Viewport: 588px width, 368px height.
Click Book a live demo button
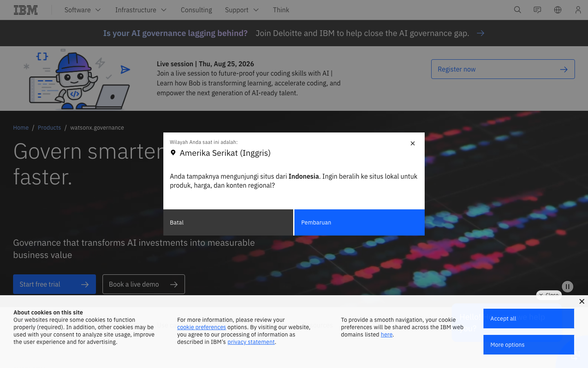coord(144,284)
